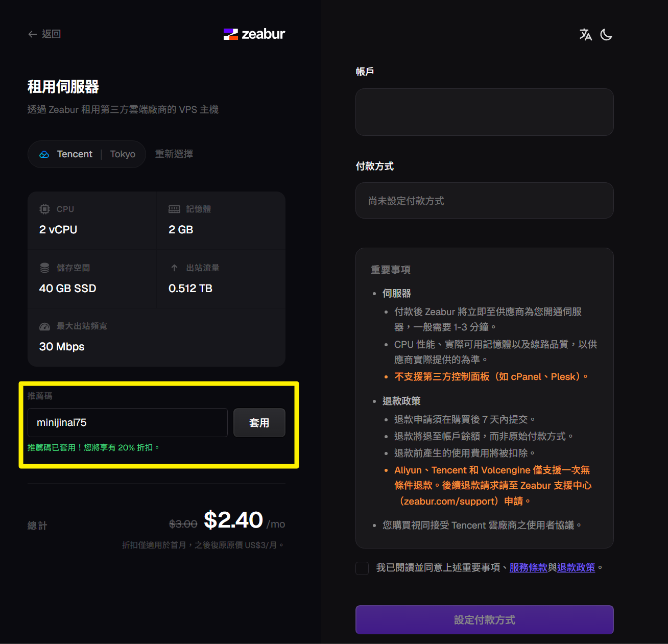Viewport: 668px width, 644px height.
Task: Click the 設定付款方式 button
Action: (x=485, y=619)
